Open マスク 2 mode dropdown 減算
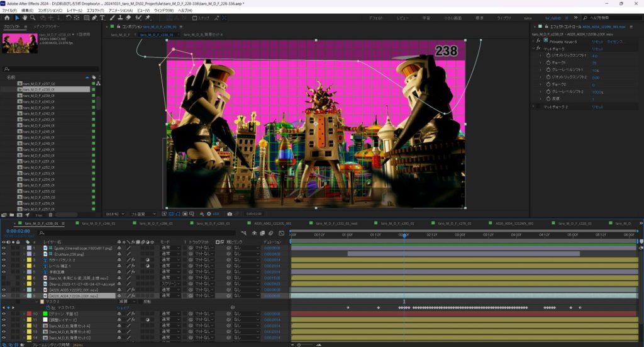 point(126,302)
